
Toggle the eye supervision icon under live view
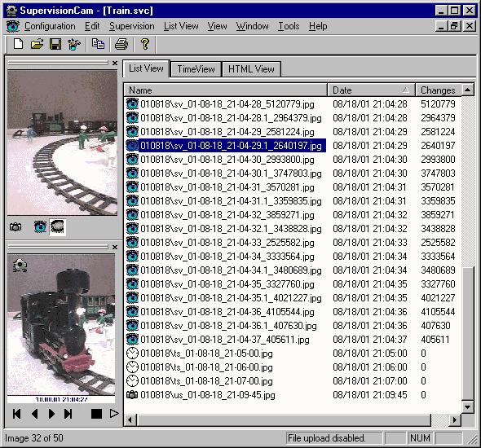pos(40,227)
